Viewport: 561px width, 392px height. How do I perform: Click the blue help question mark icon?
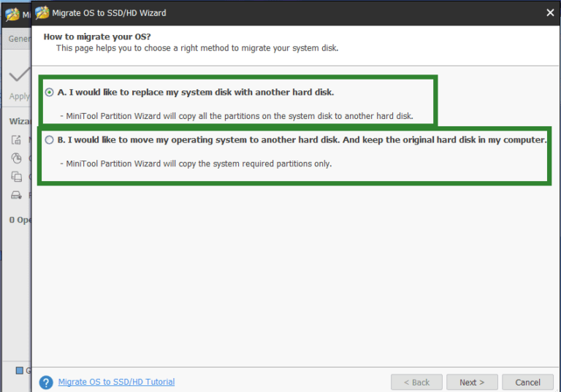(x=46, y=383)
